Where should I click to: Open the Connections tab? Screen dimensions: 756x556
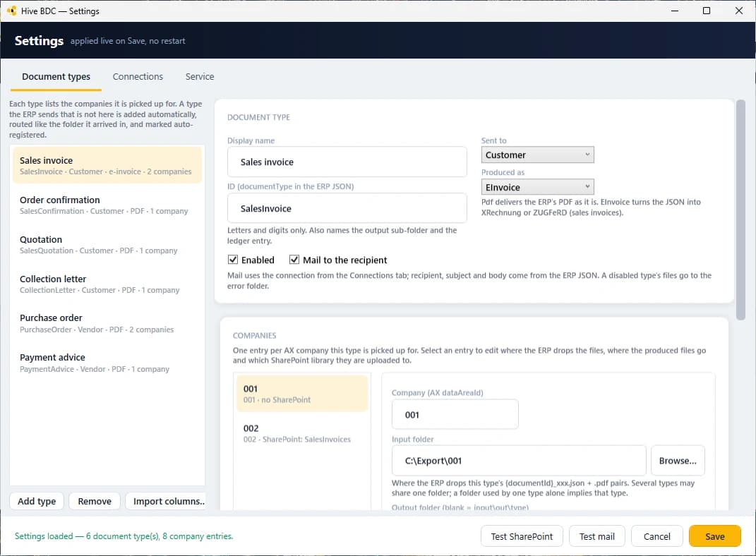(138, 77)
